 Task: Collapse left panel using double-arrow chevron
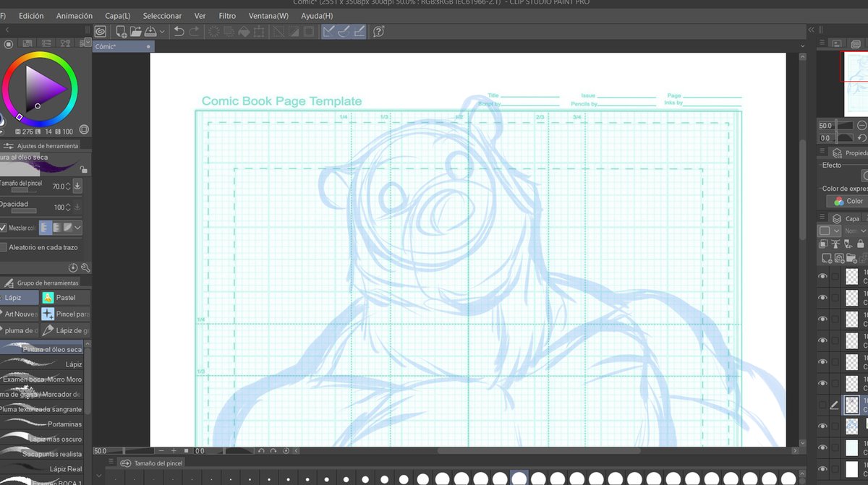(7, 30)
